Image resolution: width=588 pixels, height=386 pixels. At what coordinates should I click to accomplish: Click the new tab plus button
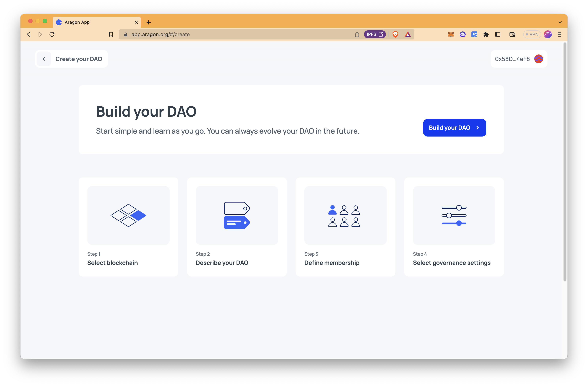coord(148,22)
